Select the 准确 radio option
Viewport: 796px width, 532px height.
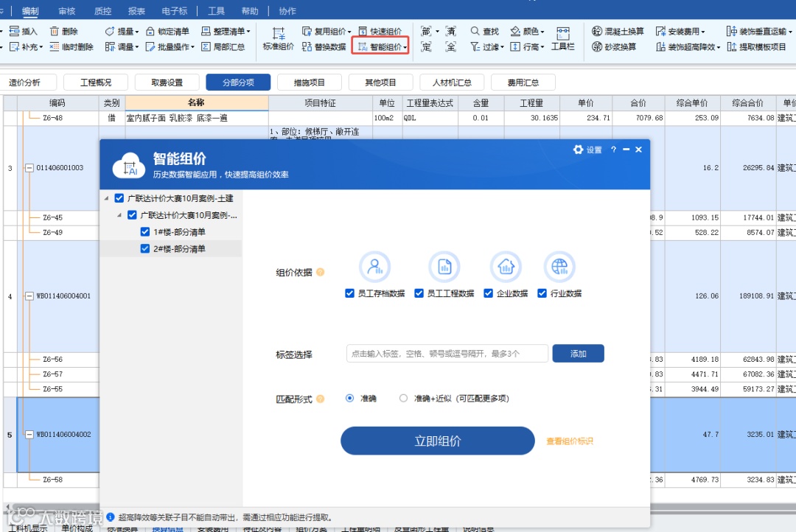(x=349, y=398)
